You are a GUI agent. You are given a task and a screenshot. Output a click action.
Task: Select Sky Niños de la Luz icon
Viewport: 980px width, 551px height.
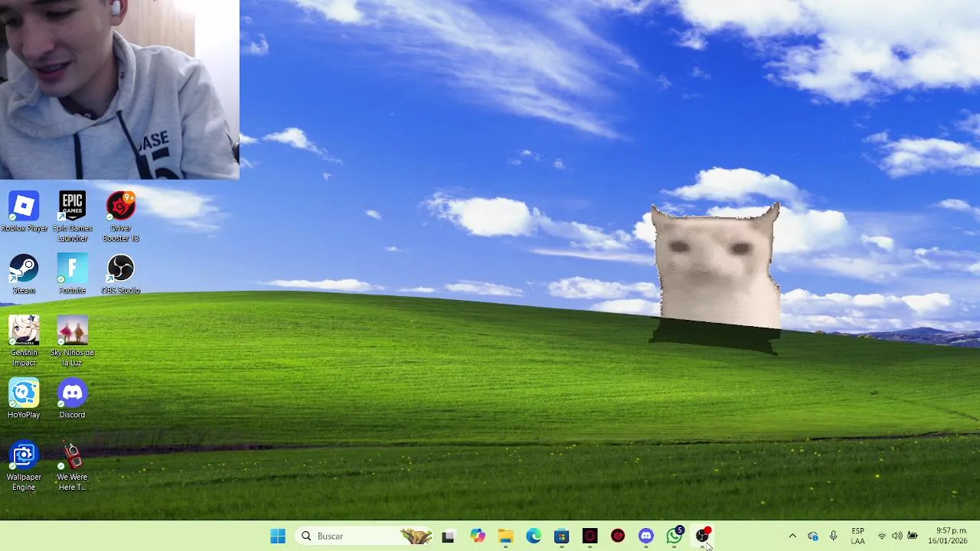72,341
